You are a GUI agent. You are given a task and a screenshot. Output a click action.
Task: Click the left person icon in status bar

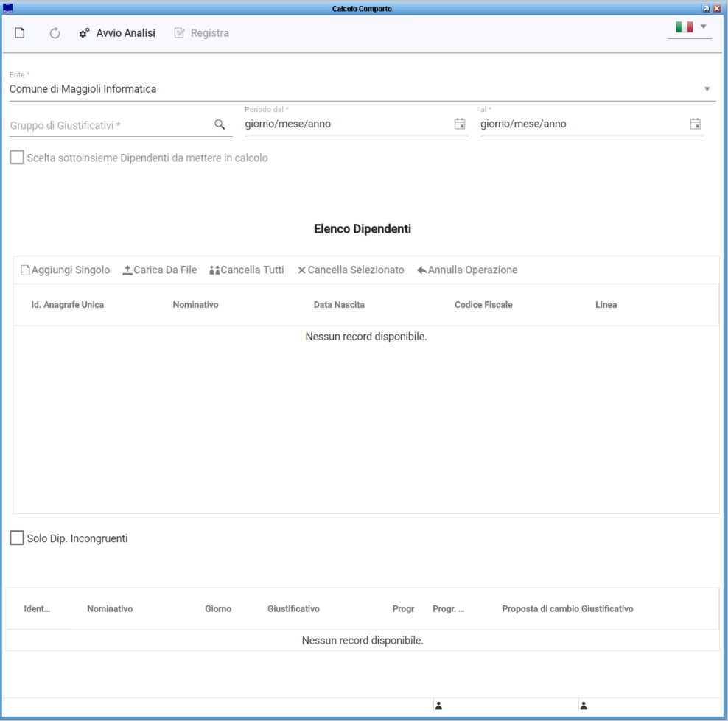438,706
